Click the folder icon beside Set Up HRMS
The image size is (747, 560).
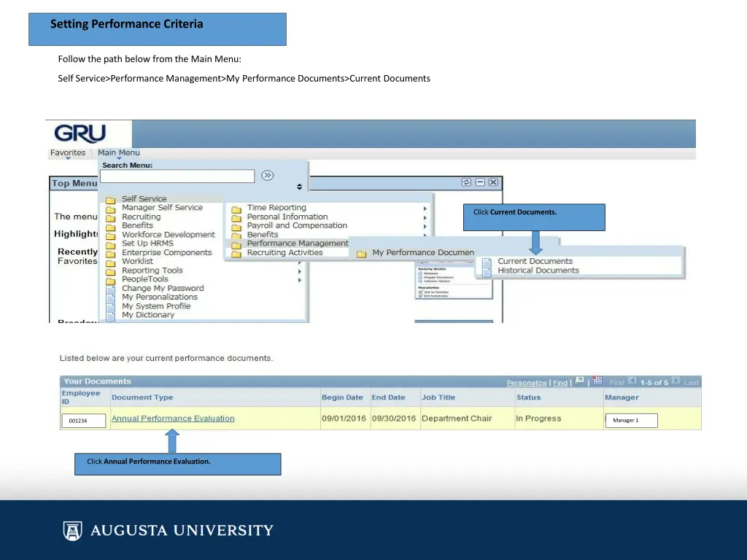(111, 245)
